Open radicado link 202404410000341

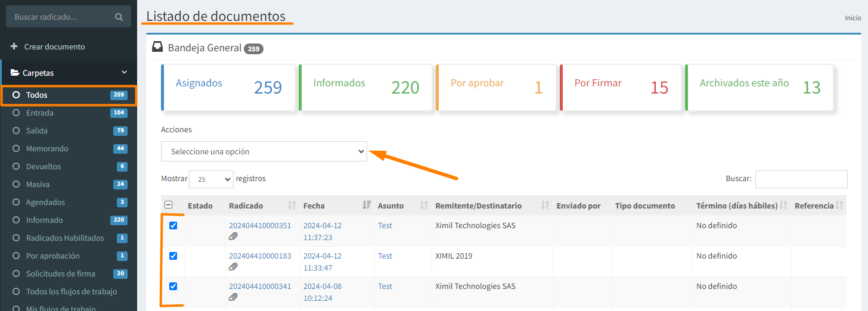coord(260,286)
